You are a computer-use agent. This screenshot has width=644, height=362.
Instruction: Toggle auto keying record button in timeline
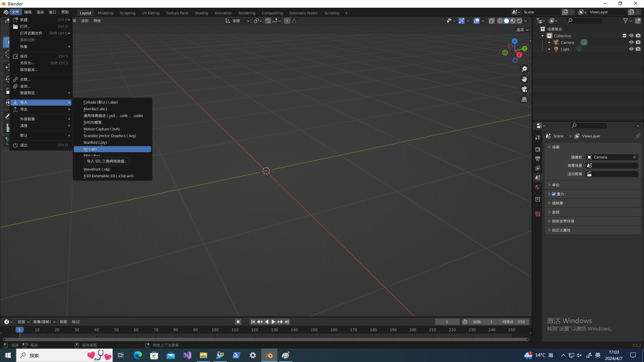pyautogui.click(x=238, y=322)
